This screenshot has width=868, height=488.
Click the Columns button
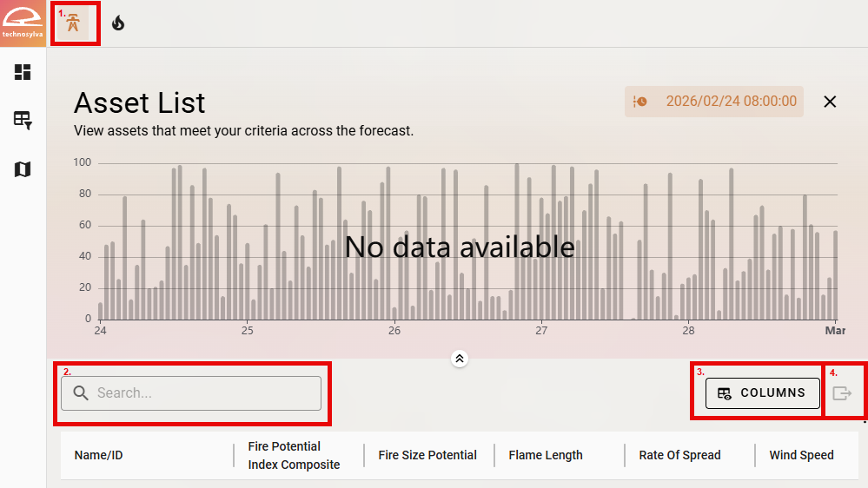click(x=762, y=393)
